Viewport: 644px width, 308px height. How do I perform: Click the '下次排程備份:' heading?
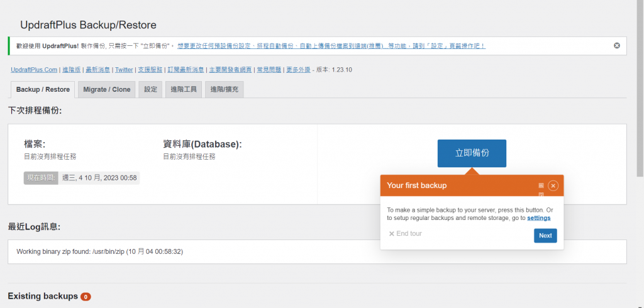[35, 111]
